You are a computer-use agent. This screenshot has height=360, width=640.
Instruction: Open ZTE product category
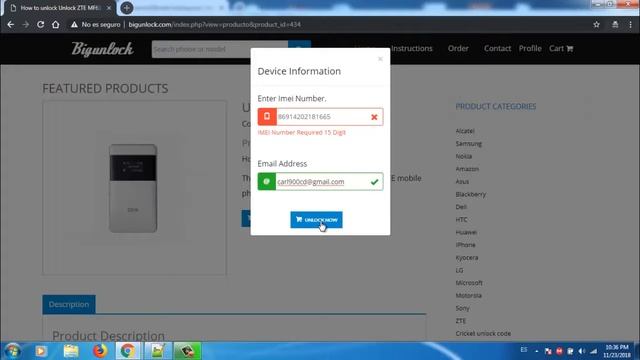click(461, 321)
